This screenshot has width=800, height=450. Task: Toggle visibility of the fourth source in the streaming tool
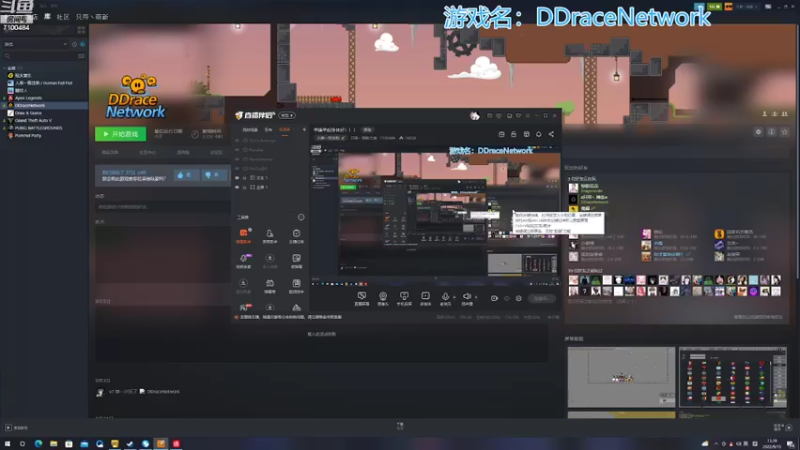click(x=237, y=168)
